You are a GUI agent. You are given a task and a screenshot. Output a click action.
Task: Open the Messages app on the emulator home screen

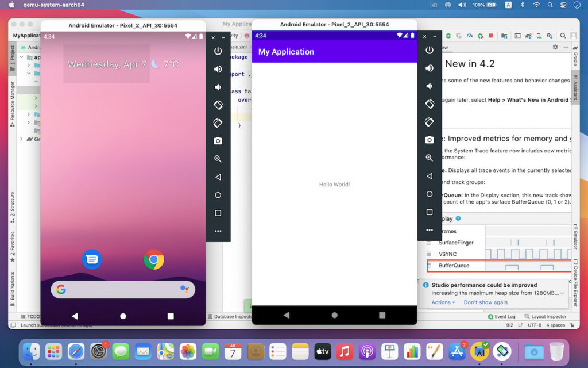tap(92, 259)
